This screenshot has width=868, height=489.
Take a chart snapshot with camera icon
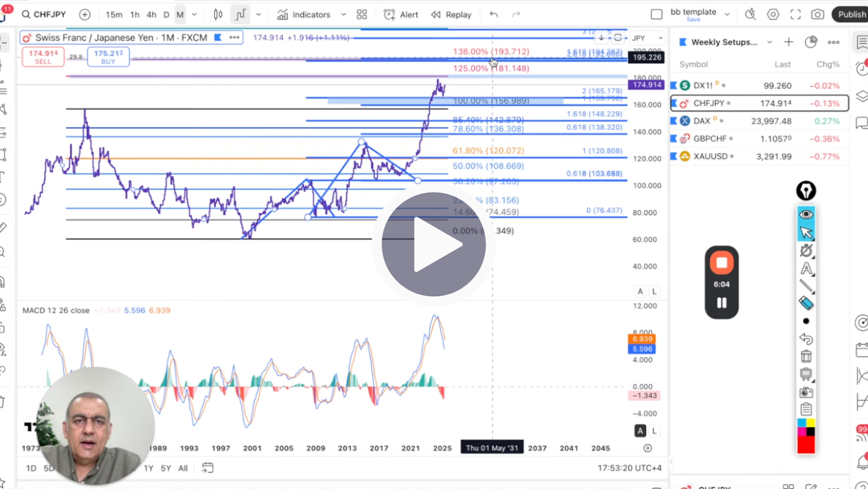coord(818,15)
